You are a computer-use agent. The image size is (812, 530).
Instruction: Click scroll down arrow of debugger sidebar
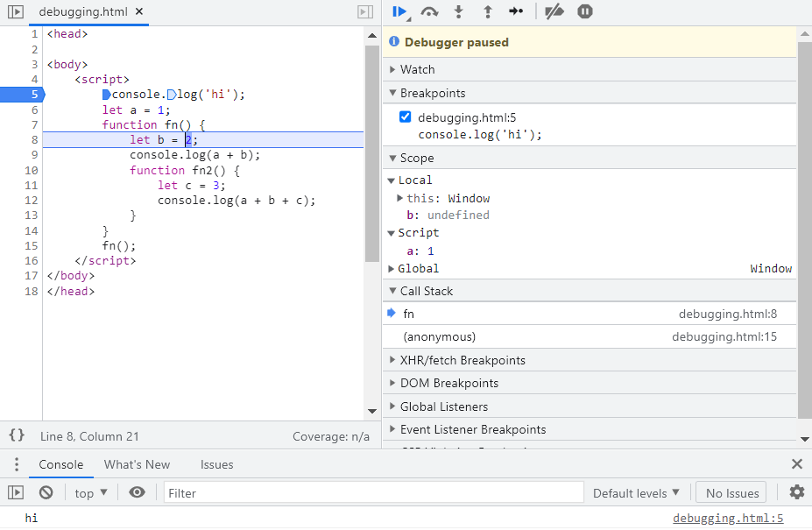coord(804,440)
